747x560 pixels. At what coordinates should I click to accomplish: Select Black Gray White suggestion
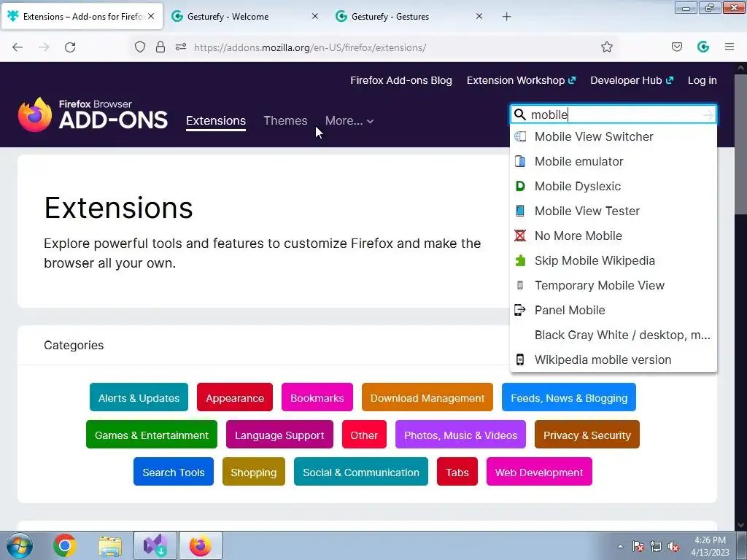tap(613, 335)
